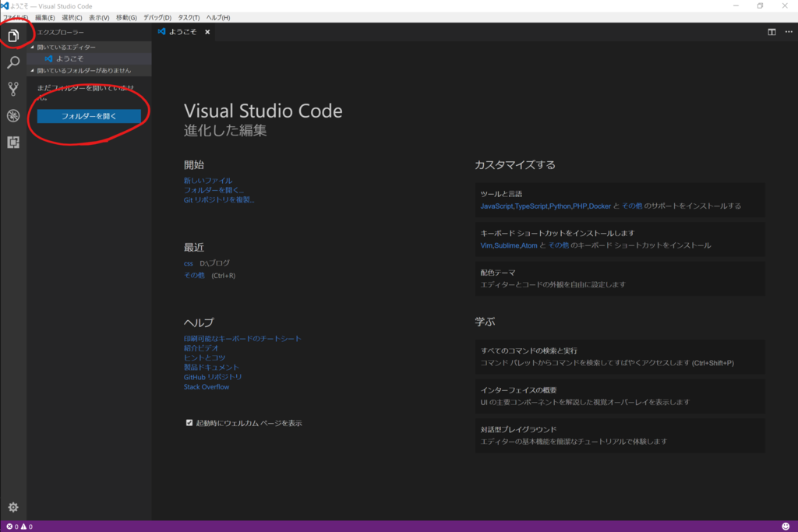Screen dimensions: 798x532
Task: Click the Git リポジトリを複製... link
Action: click(219, 200)
